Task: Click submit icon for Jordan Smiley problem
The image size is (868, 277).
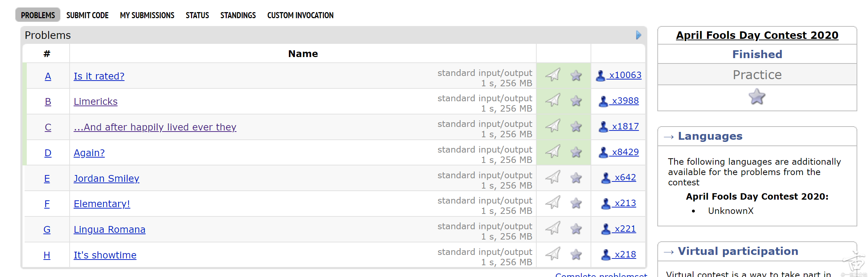Action: [x=552, y=177]
